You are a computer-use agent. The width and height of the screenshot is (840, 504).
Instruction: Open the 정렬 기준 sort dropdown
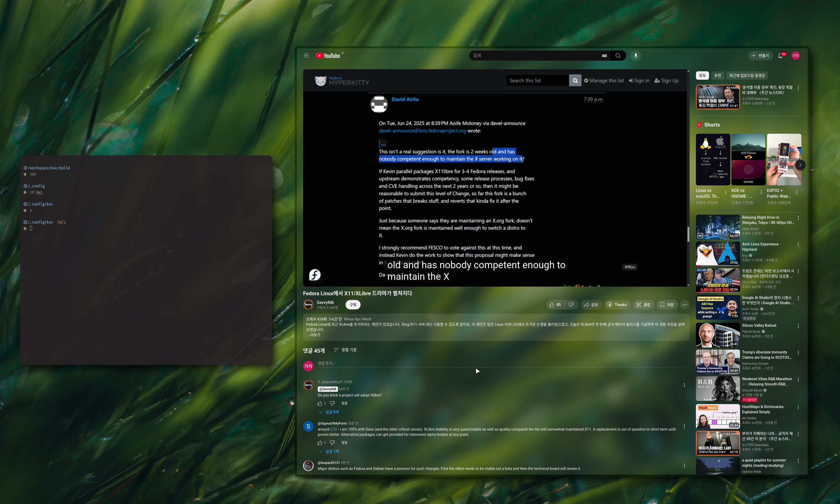click(x=345, y=350)
